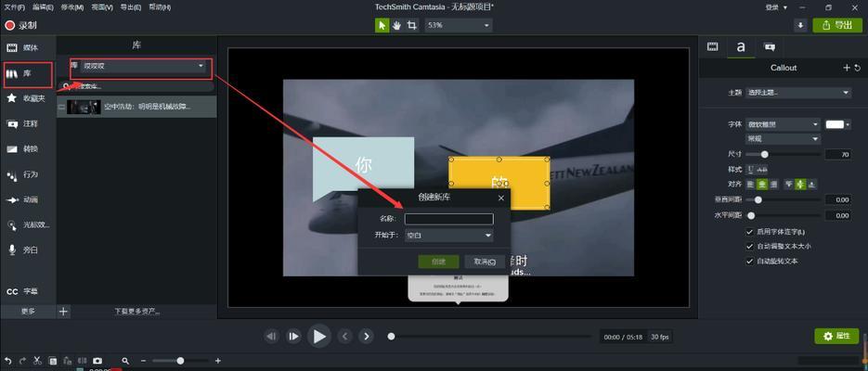Open the 帮助(H) menu

click(x=160, y=7)
